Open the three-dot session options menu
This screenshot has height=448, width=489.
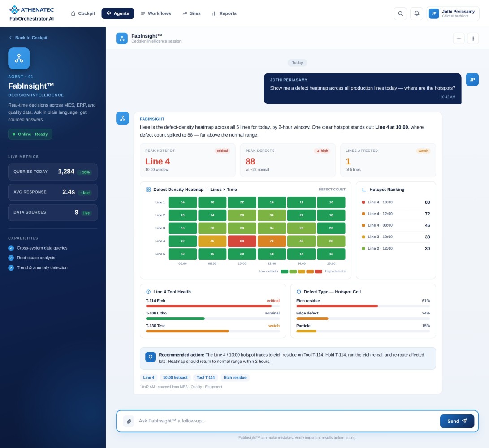(473, 39)
